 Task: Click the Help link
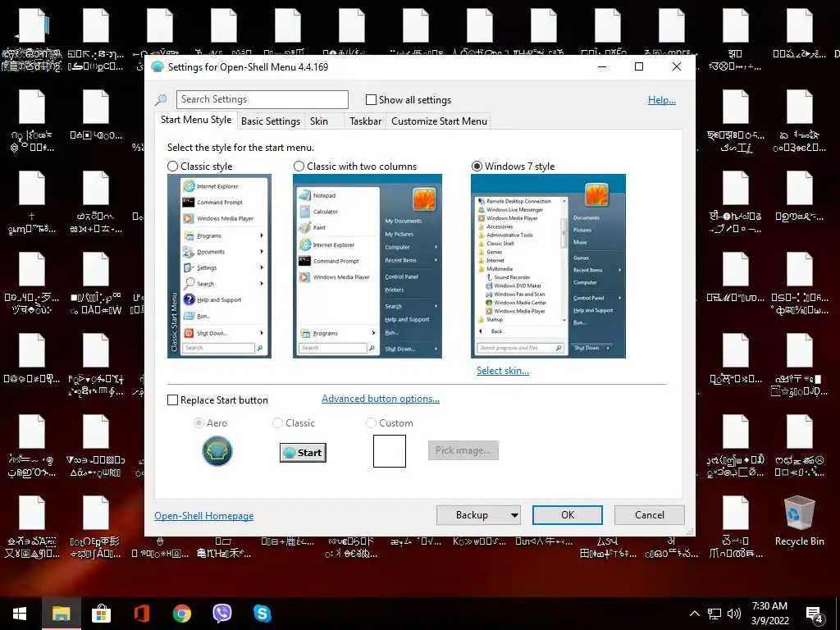point(662,100)
